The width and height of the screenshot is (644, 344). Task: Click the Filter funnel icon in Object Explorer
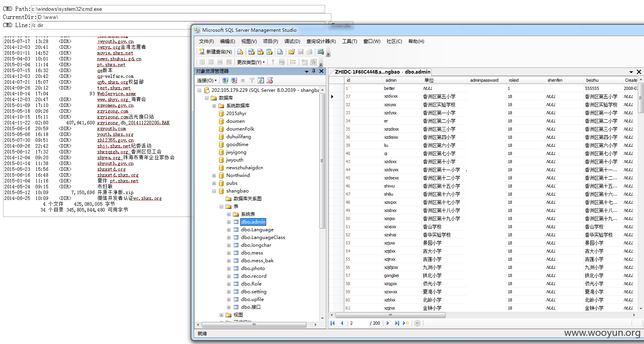[252, 80]
